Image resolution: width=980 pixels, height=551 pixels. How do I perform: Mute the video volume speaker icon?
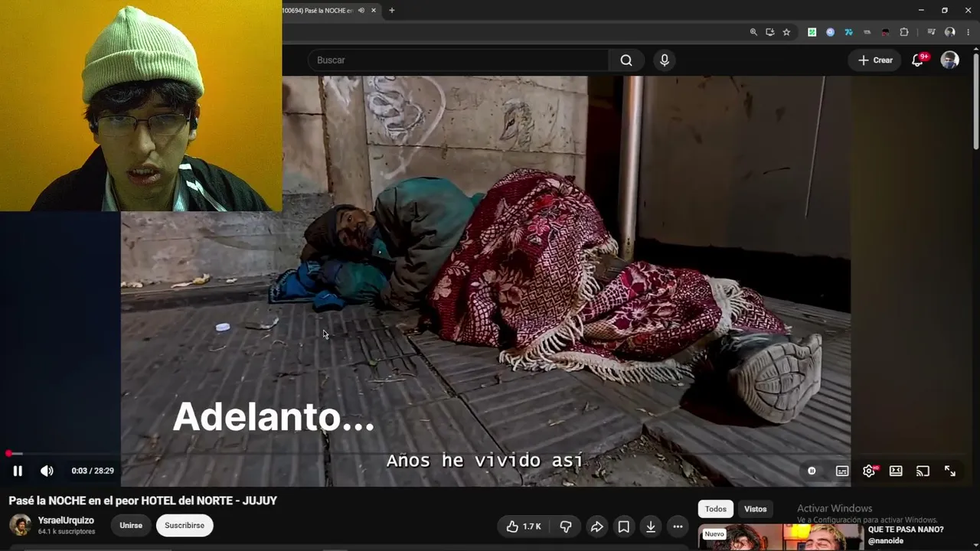[x=47, y=471]
